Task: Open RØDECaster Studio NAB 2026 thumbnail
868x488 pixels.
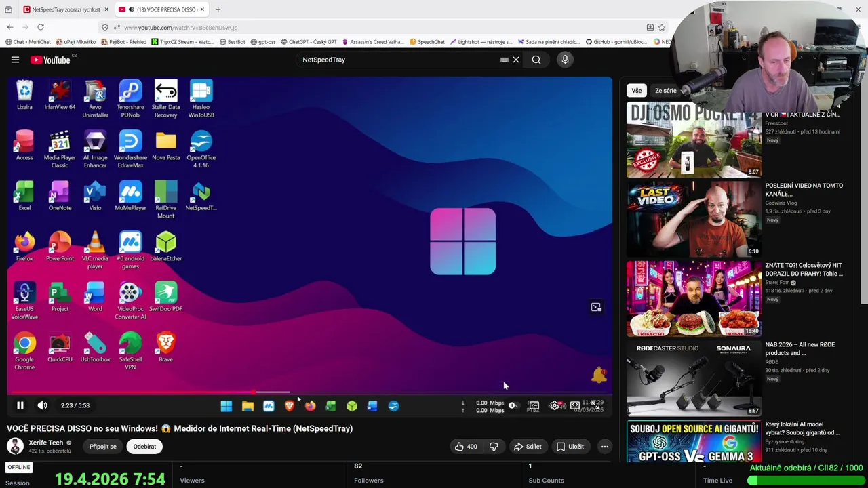Action: click(x=694, y=378)
